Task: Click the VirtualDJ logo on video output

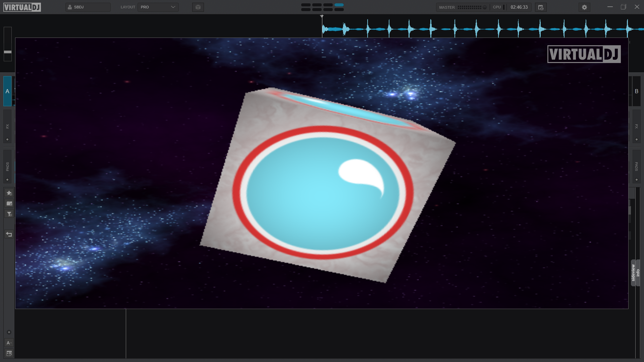Action: 584,54
